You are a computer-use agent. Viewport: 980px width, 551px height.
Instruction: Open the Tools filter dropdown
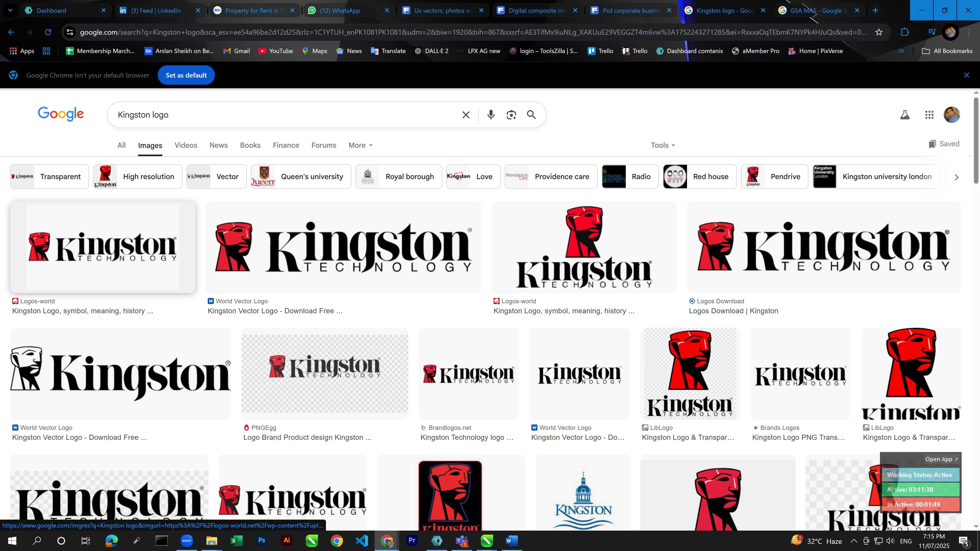[x=663, y=145]
